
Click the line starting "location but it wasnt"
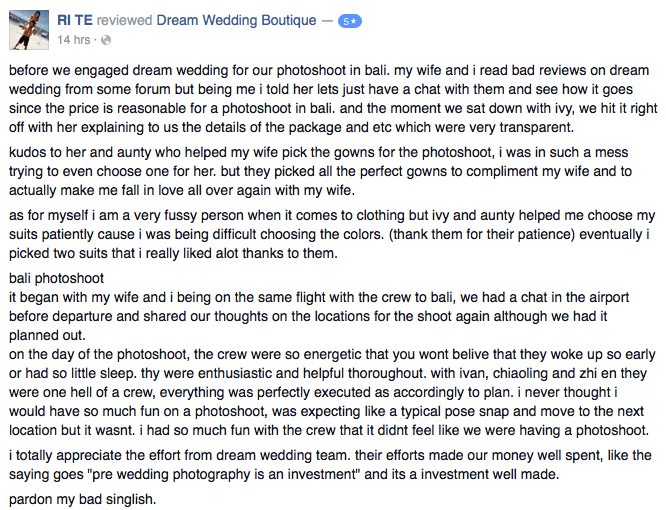tap(329, 430)
